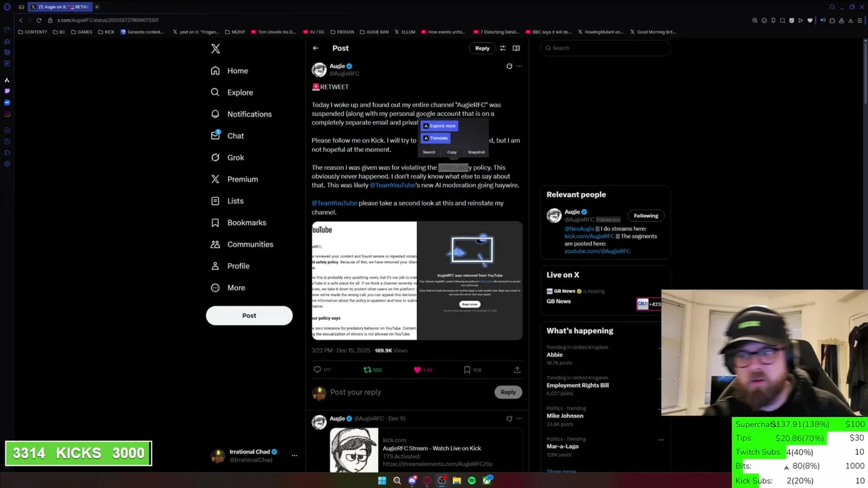
Task: Toggle the Following button for Augie
Action: coord(646,216)
